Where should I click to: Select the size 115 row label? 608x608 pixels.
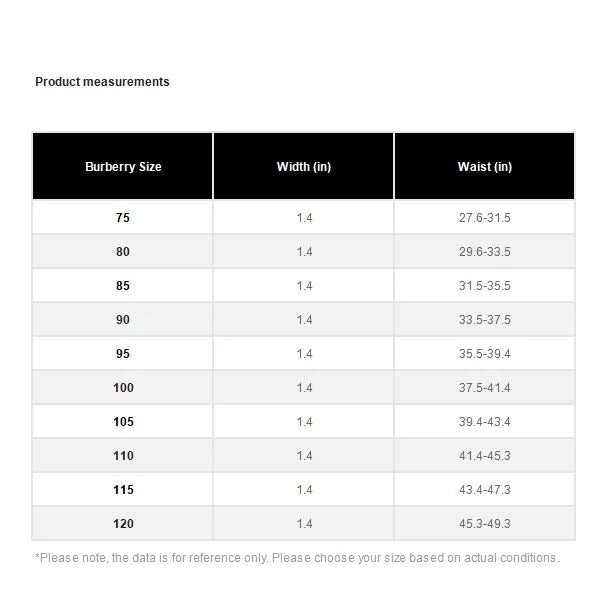click(123, 490)
